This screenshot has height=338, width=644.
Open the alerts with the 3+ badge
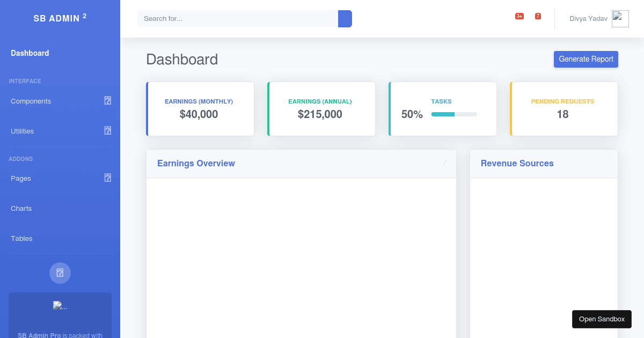pyautogui.click(x=519, y=17)
